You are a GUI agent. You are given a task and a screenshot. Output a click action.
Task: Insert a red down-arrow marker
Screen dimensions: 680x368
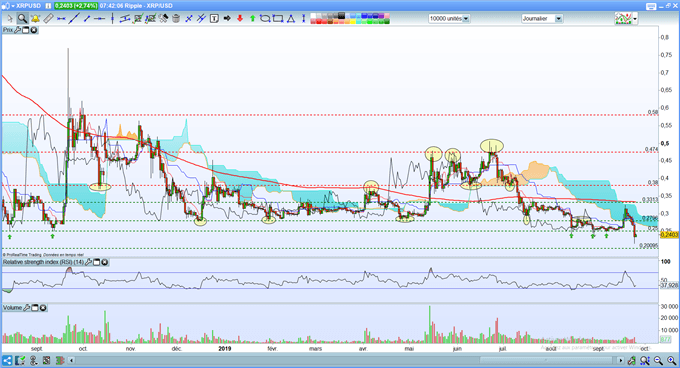(x=240, y=19)
